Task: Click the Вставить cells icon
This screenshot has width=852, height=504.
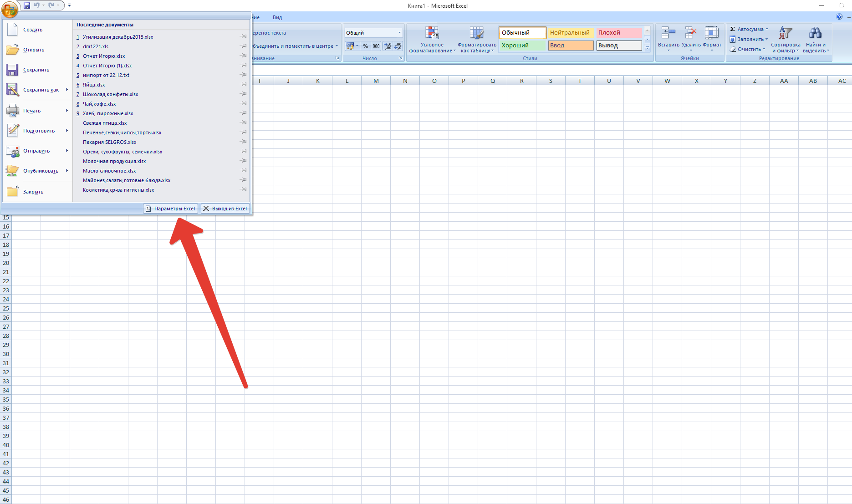Action: tap(668, 33)
